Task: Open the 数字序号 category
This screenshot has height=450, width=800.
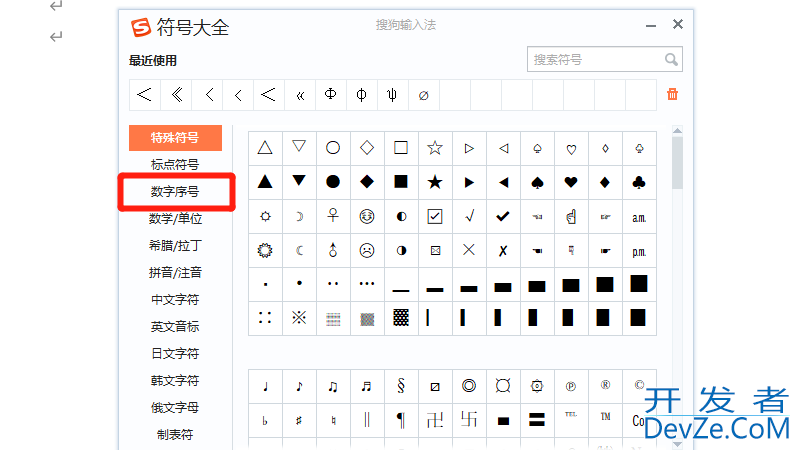Action: click(x=175, y=191)
